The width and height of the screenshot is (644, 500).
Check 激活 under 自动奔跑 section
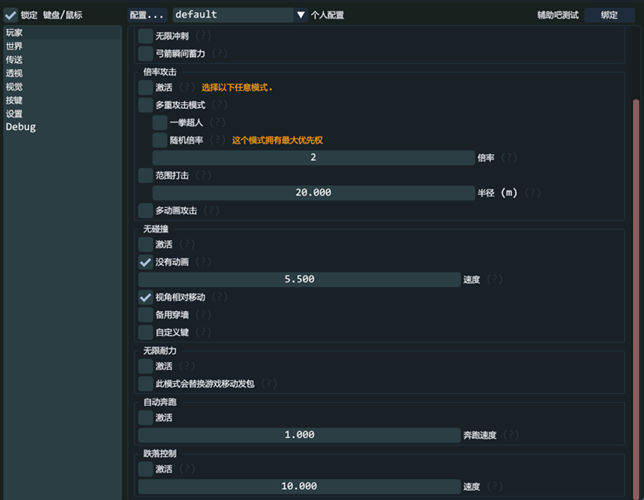146,418
